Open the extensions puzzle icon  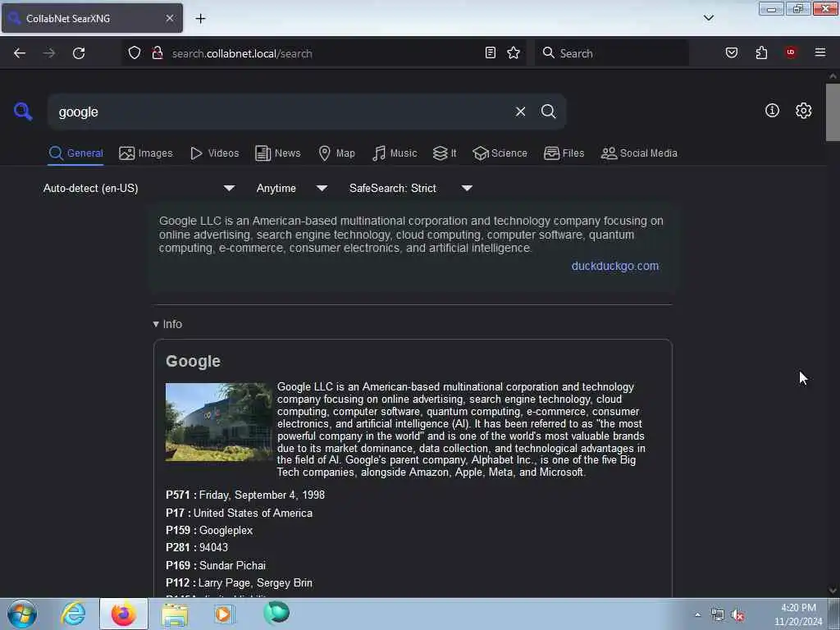[x=761, y=52]
